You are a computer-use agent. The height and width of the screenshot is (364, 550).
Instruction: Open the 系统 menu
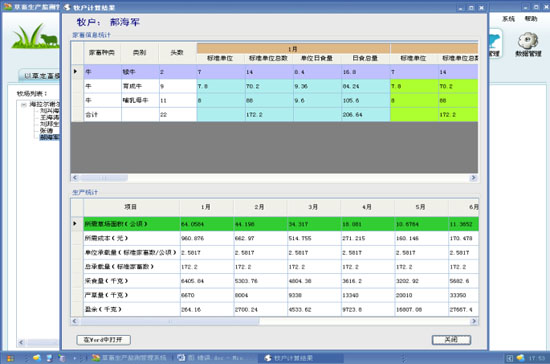(508, 19)
